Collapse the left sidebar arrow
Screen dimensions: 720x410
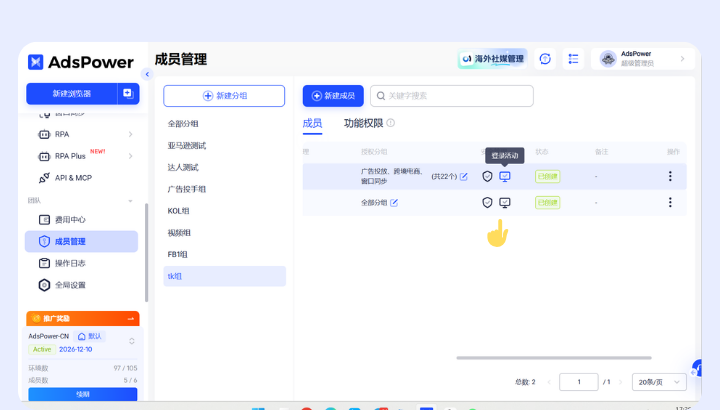[147, 74]
